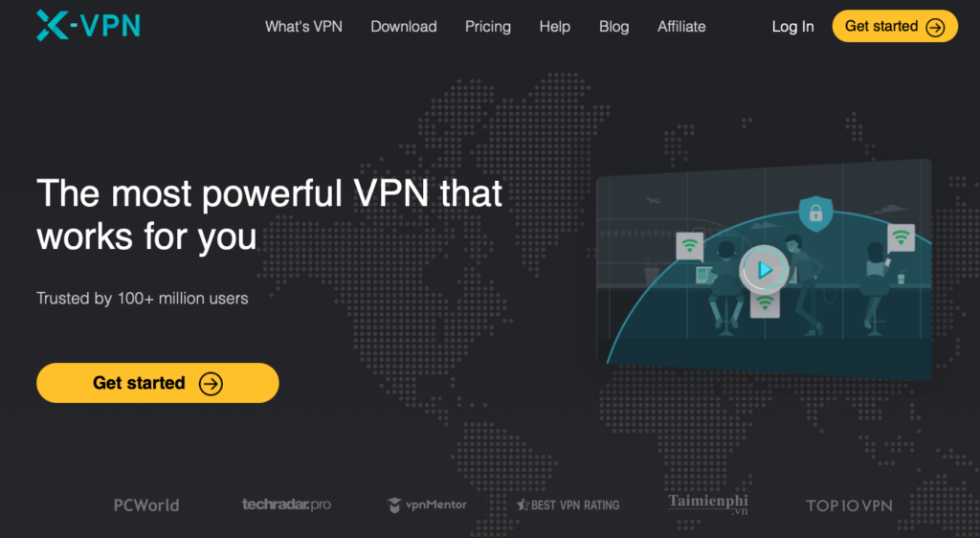Image resolution: width=980 pixels, height=538 pixels.
Task: Click the Best VPN Rating logo
Action: click(568, 504)
